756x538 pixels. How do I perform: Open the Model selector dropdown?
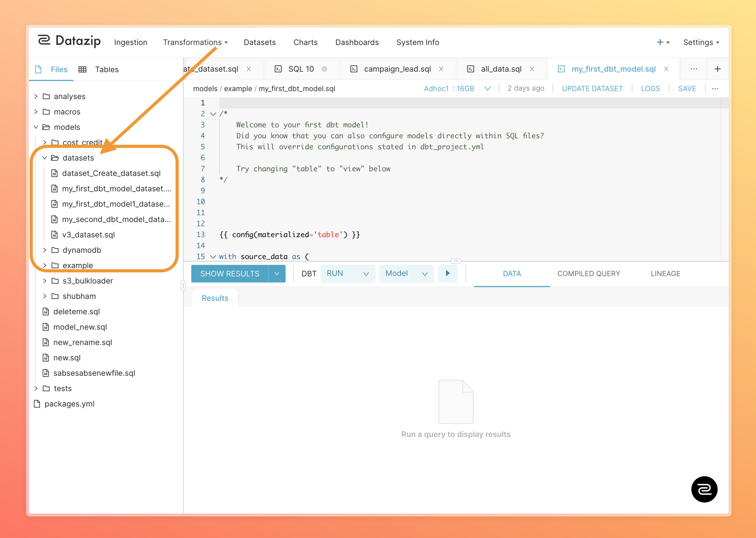pyautogui.click(x=407, y=273)
